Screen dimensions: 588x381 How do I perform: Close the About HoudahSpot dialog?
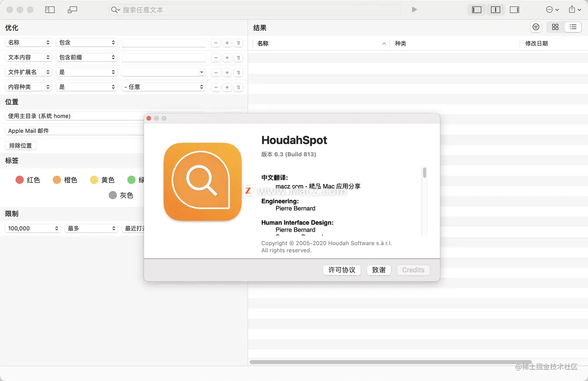[149, 118]
